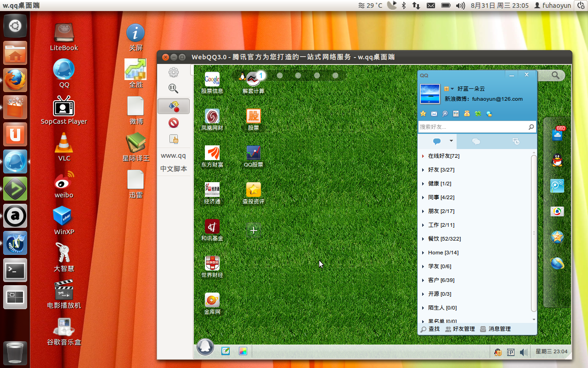588x368 pixels.
Task: Open the QZone star icon in QQ panel
Action: pyautogui.click(x=423, y=114)
